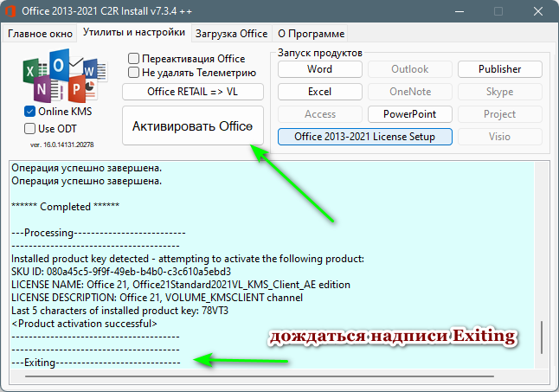Open Office 2013-2021 License Setup
Screen dimensions: 559x392
pos(365,137)
